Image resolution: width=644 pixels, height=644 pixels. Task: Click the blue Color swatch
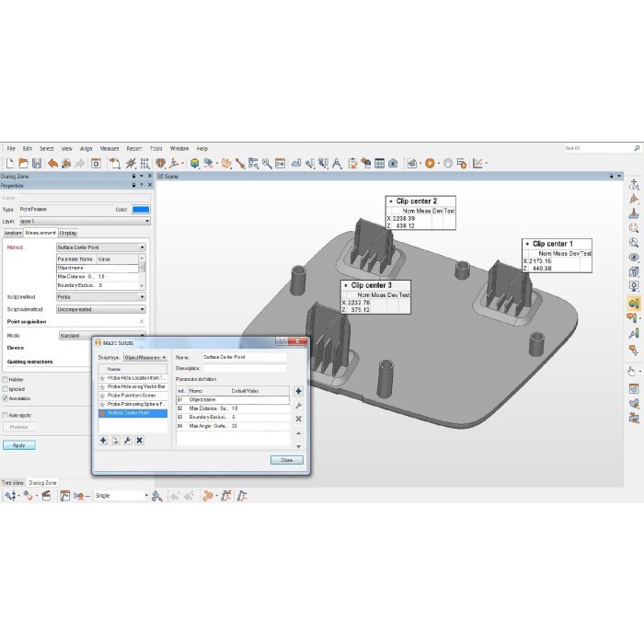(x=140, y=210)
